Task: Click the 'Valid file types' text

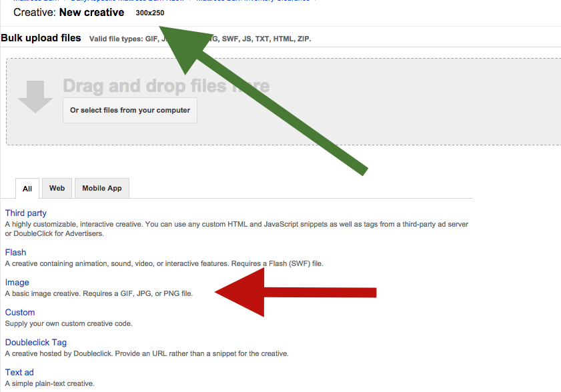Action: point(200,39)
